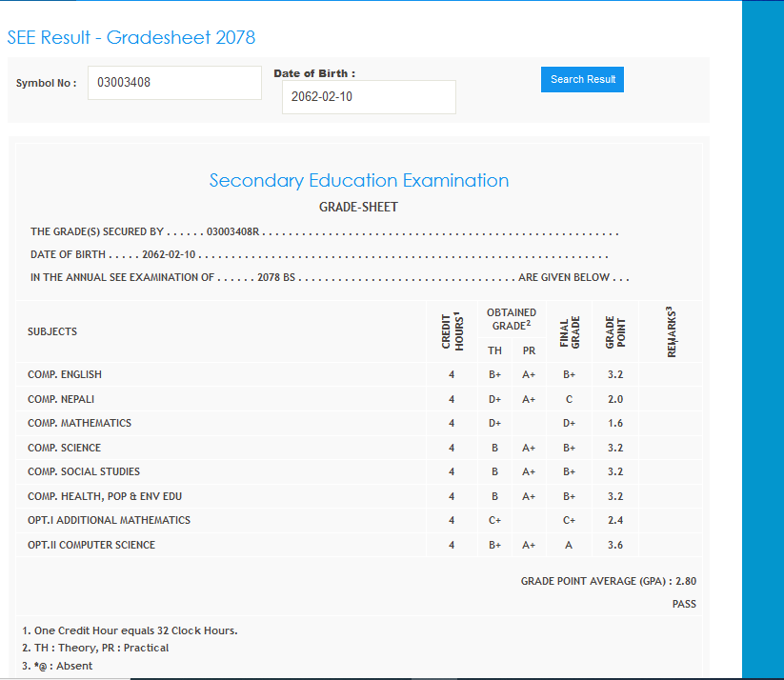This screenshot has height=680, width=784.
Task: Click the COMP. SCIENCE subject name
Action: tap(64, 448)
